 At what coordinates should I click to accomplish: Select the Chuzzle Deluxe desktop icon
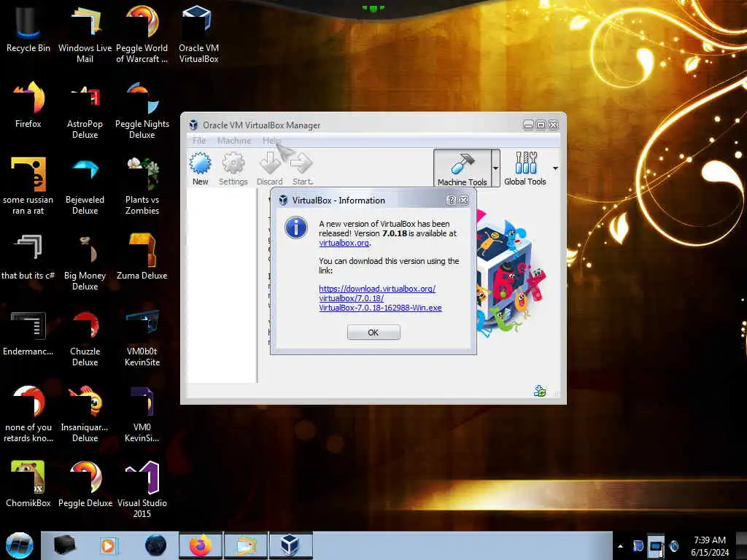click(85, 338)
